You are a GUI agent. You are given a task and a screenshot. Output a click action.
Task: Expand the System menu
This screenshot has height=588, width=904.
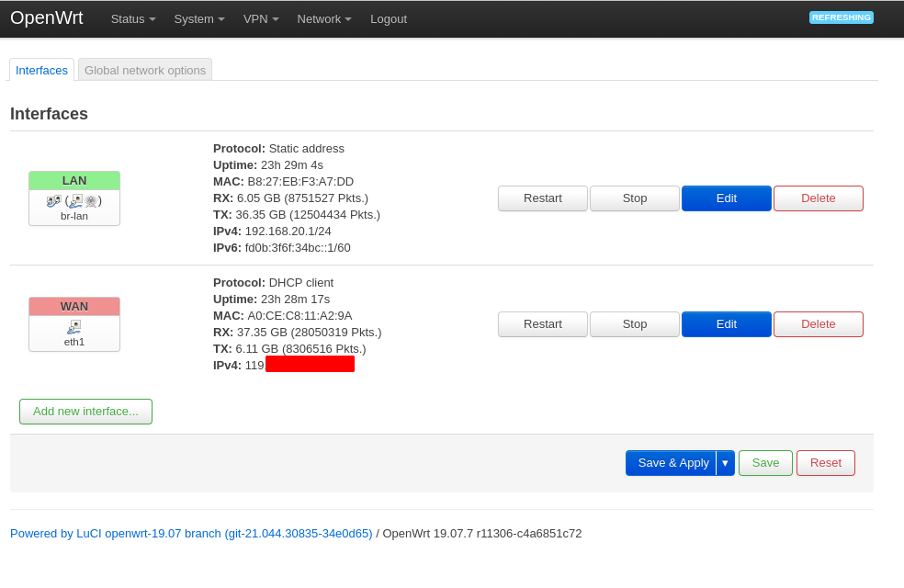coord(199,19)
